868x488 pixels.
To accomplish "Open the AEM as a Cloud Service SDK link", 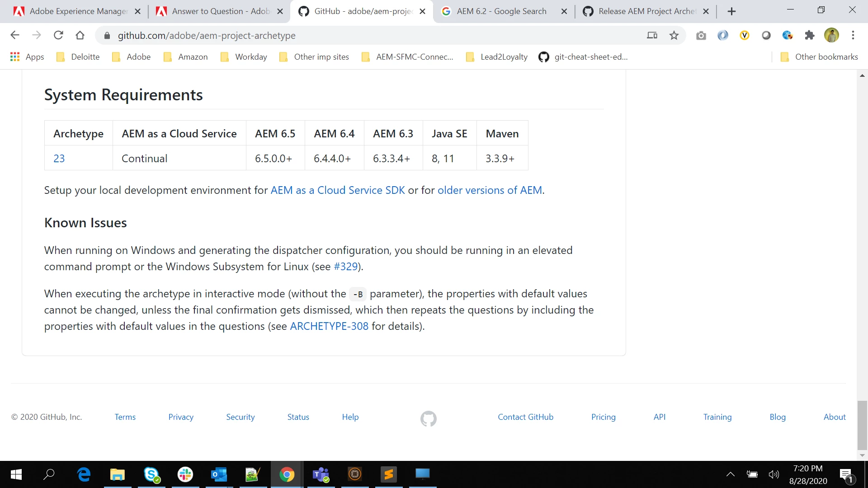I will [x=337, y=190].
